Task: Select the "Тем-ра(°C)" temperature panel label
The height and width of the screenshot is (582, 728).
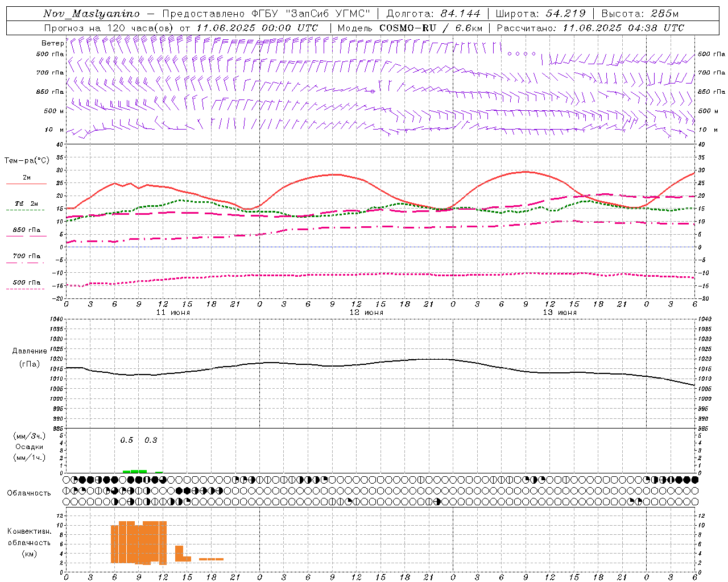Action: (27, 161)
